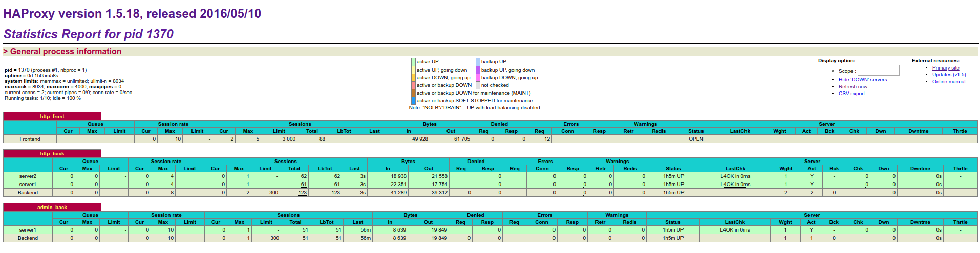Click Hide 'DOWN' servers link
The width and height of the screenshot is (980, 253).
863,80
